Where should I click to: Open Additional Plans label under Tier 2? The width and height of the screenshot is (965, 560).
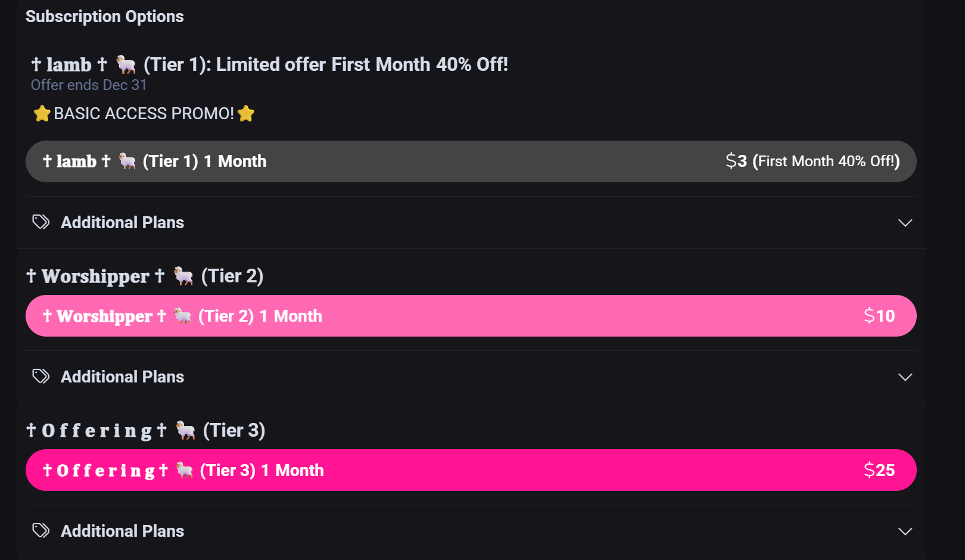click(122, 377)
